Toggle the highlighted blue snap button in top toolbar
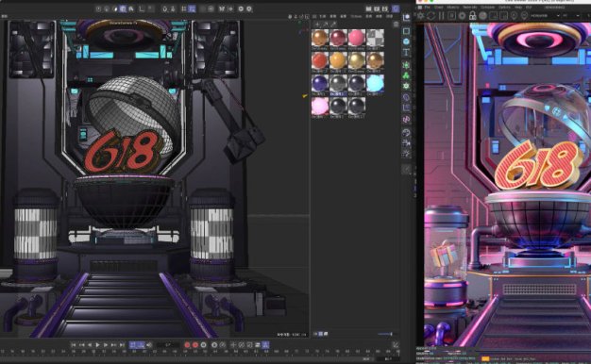 [x=192, y=8]
